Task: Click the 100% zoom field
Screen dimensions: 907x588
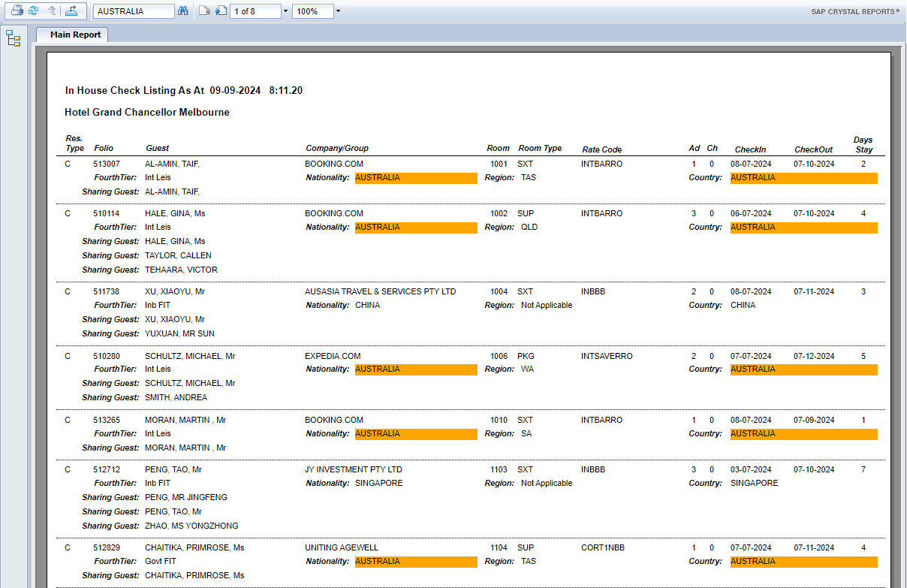Action: tap(312, 11)
